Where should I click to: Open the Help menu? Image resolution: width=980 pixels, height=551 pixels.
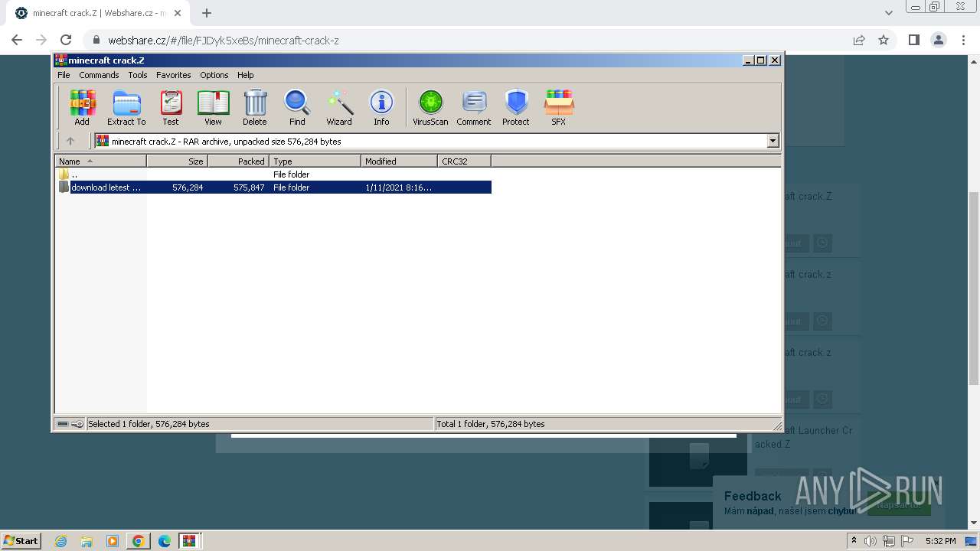pyautogui.click(x=245, y=75)
